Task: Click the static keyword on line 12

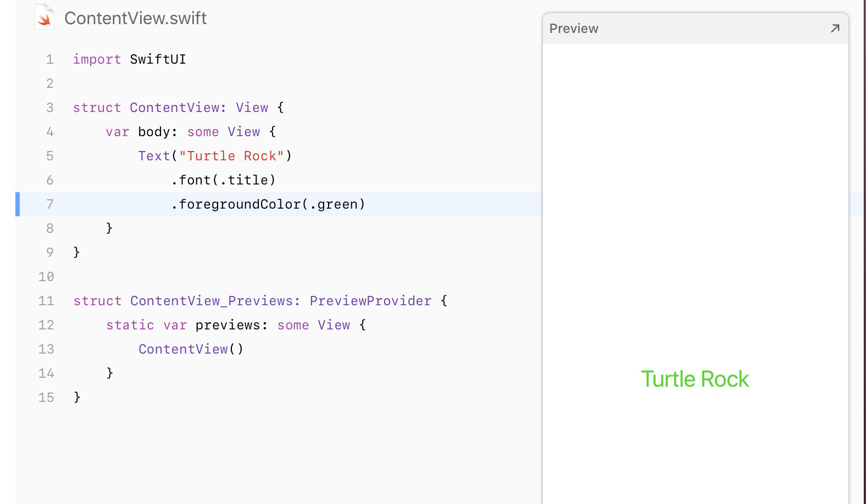Action: (x=130, y=325)
